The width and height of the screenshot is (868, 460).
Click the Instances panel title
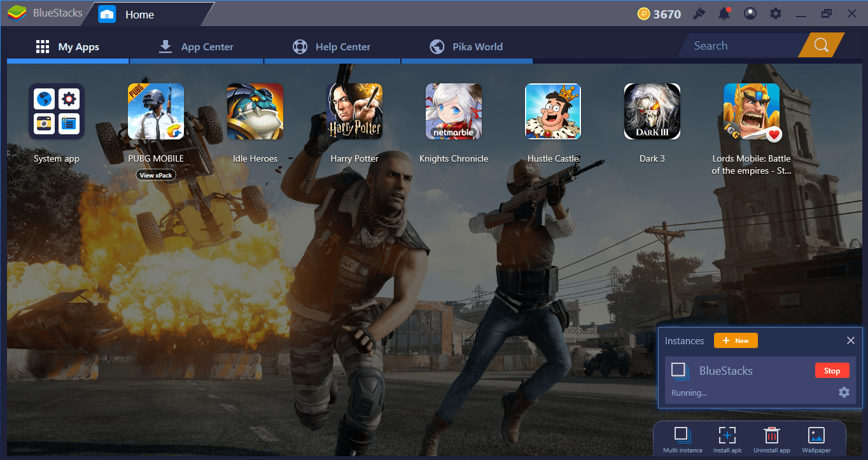click(684, 341)
